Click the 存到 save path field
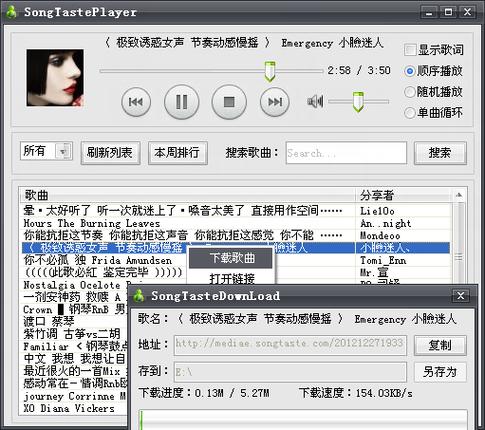 point(290,372)
